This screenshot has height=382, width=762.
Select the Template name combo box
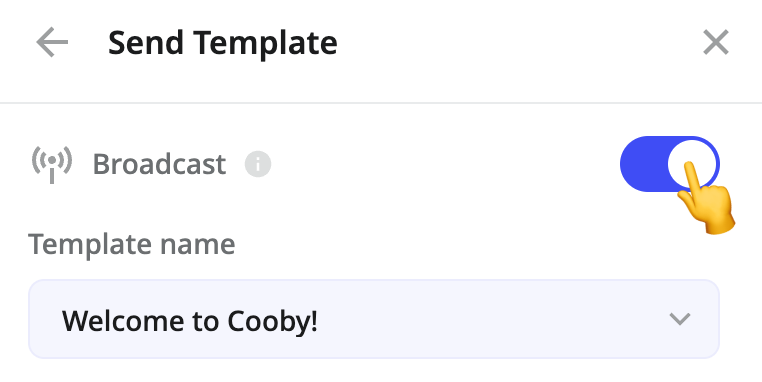(x=374, y=319)
